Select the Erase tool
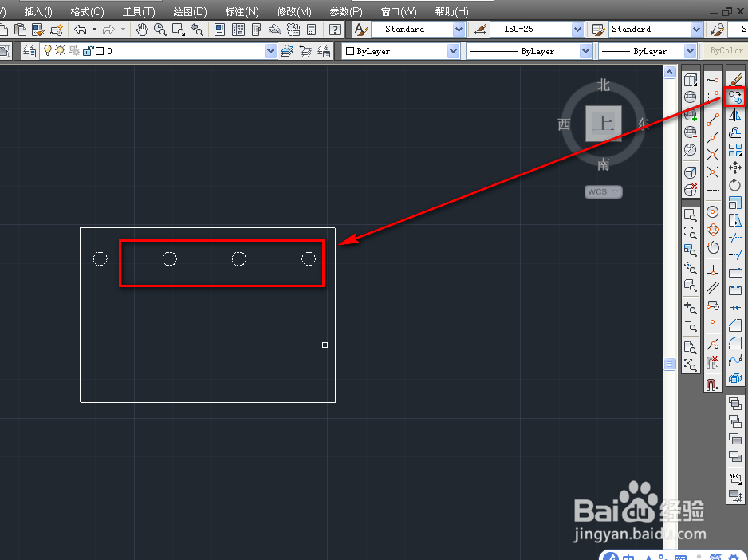The width and height of the screenshot is (748, 560). click(x=735, y=80)
